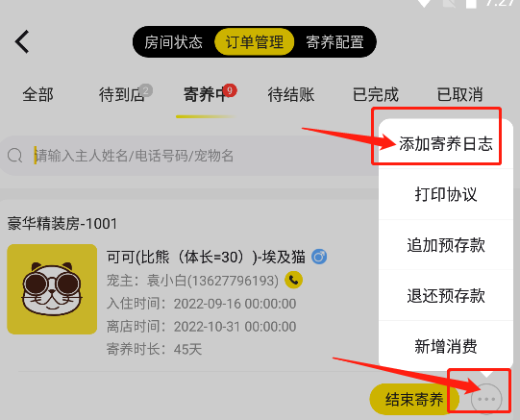Open the 全部 tab
This screenshot has width=520, height=420.
click(37, 94)
